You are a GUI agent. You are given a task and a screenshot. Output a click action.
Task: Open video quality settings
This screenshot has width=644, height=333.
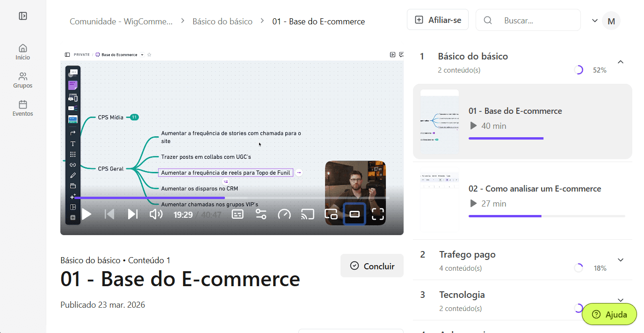pyautogui.click(x=261, y=215)
